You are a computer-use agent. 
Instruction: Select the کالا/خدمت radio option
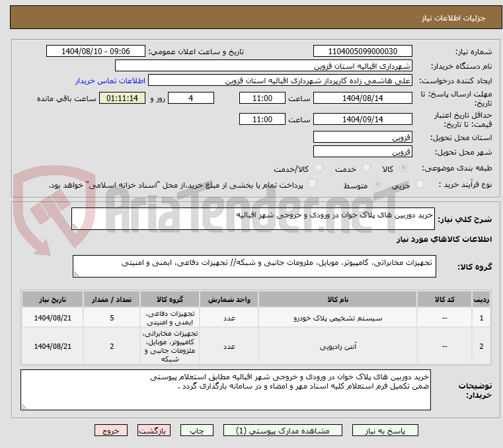319,168
